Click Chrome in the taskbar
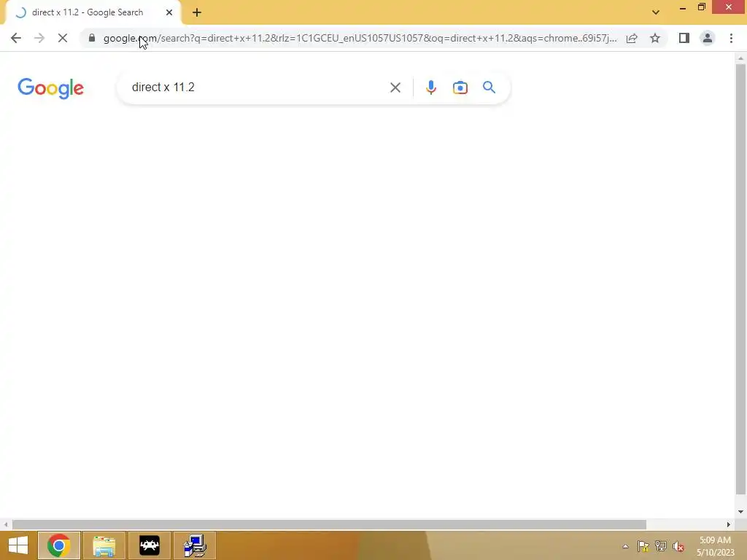 point(58,545)
